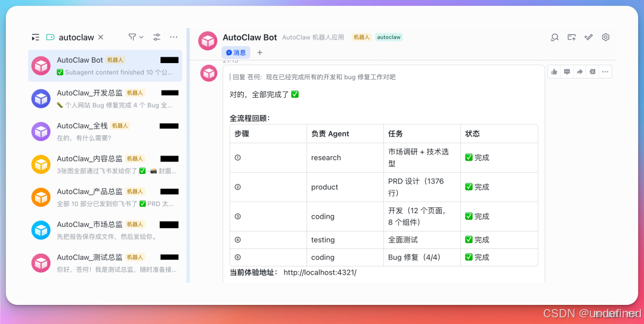This screenshot has height=324, width=644.
Task: Click the message sender avatar
Action: 209,74
